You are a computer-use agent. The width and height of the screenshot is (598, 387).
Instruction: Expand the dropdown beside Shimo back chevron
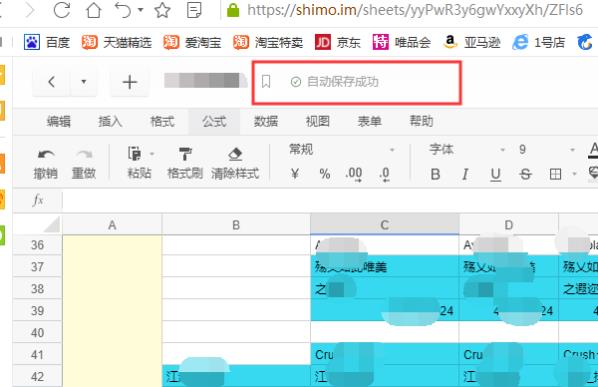[84, 82]
